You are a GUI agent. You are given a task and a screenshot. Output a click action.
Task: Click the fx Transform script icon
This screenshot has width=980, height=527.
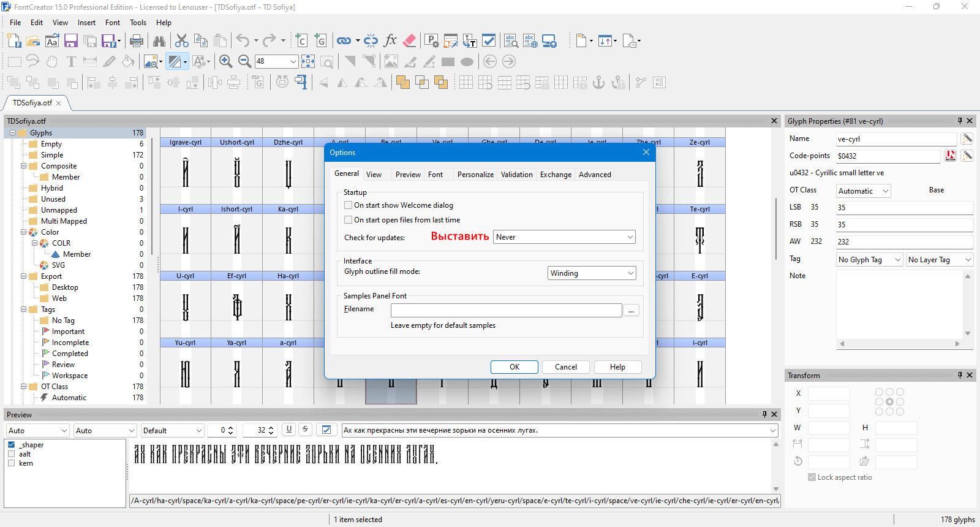[390, 41]
